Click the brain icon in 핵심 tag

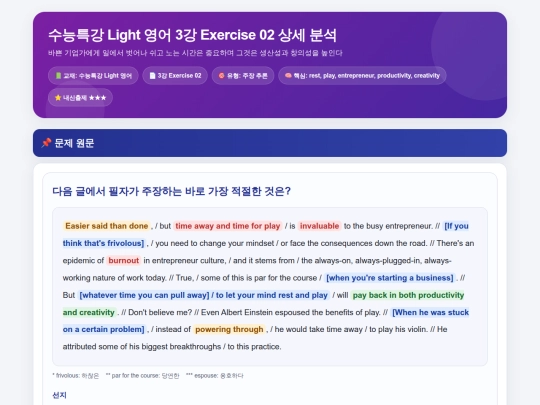(x=288, y=75)
